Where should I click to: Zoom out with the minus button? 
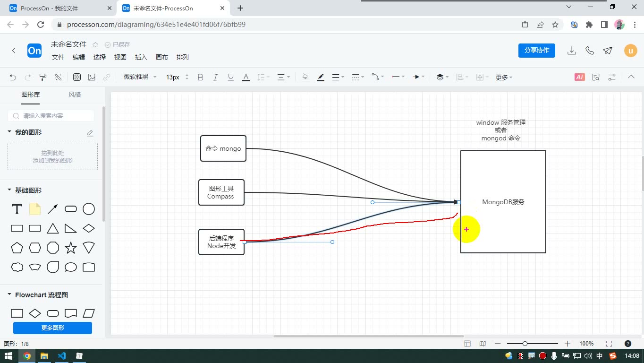tap(498, 344)
